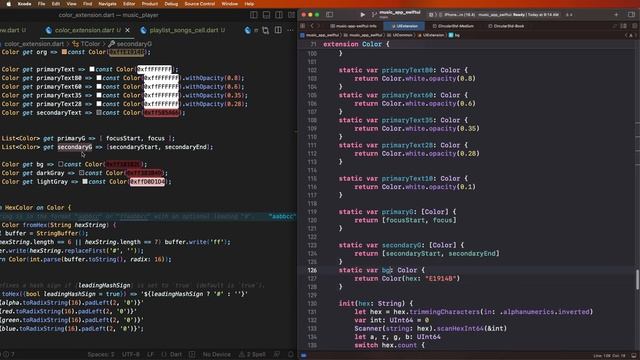Click the primaryText80 color swatch
The height and width of the screenshot is (360, 640).
[x=99, y=78]
